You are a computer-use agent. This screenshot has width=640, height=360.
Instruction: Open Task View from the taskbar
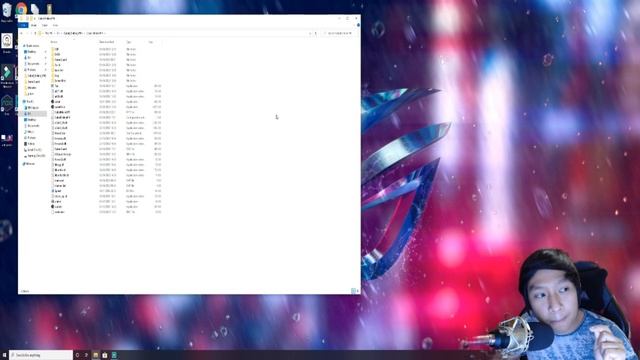click(86, 355)
